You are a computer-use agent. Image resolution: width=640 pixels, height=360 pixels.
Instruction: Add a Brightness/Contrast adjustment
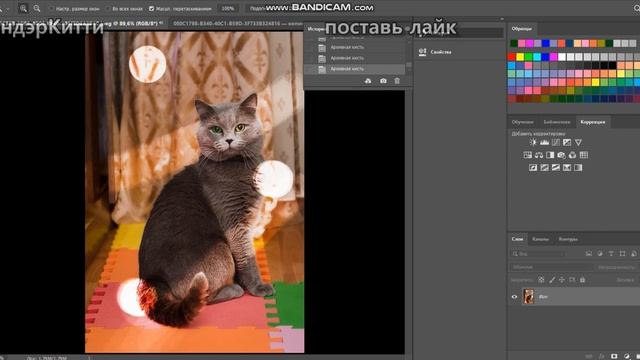pos(533,142)
